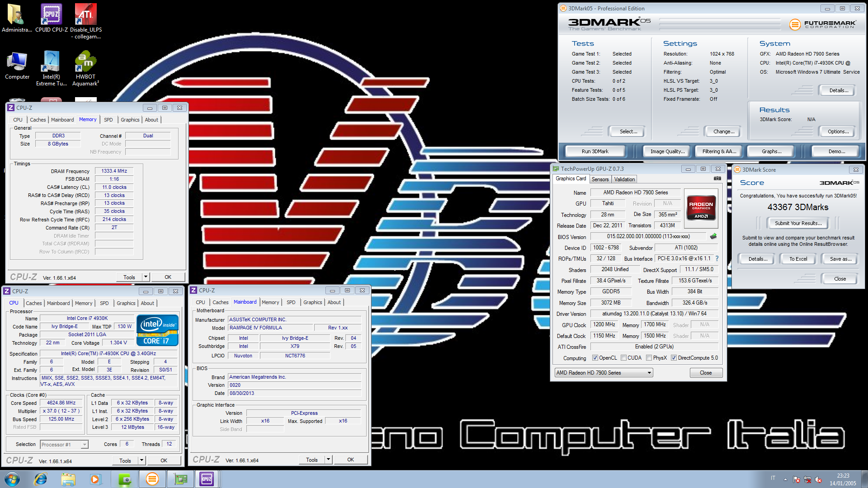The width and height of the screenshot is (868, 488).
Task: Switch to the CPU-Z purple taskbar button
Action: coord(207,479)
